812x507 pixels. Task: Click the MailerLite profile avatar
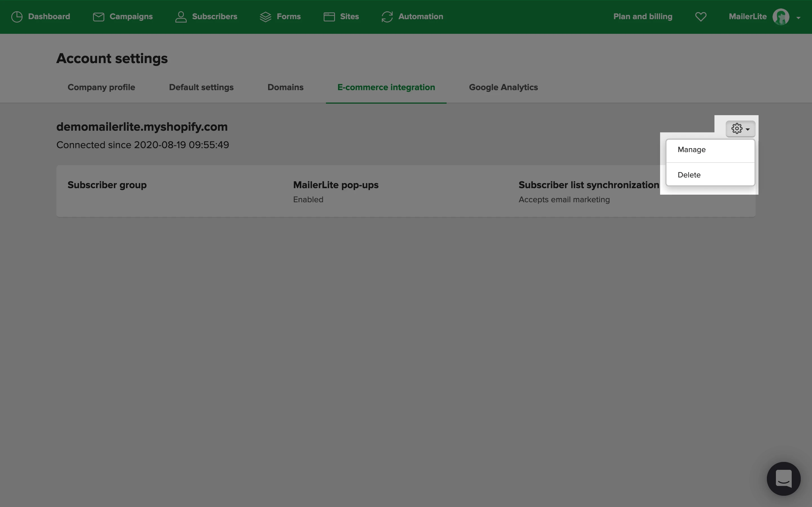tap(781, 17)
